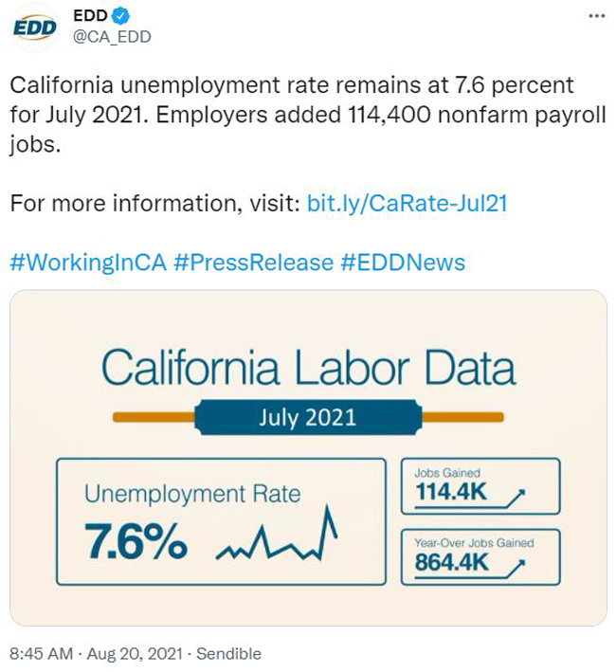Screen dimensions: 616x672
Task: Open the bit.ly/CaRate-Jul21 link
Action: (407, 203)
